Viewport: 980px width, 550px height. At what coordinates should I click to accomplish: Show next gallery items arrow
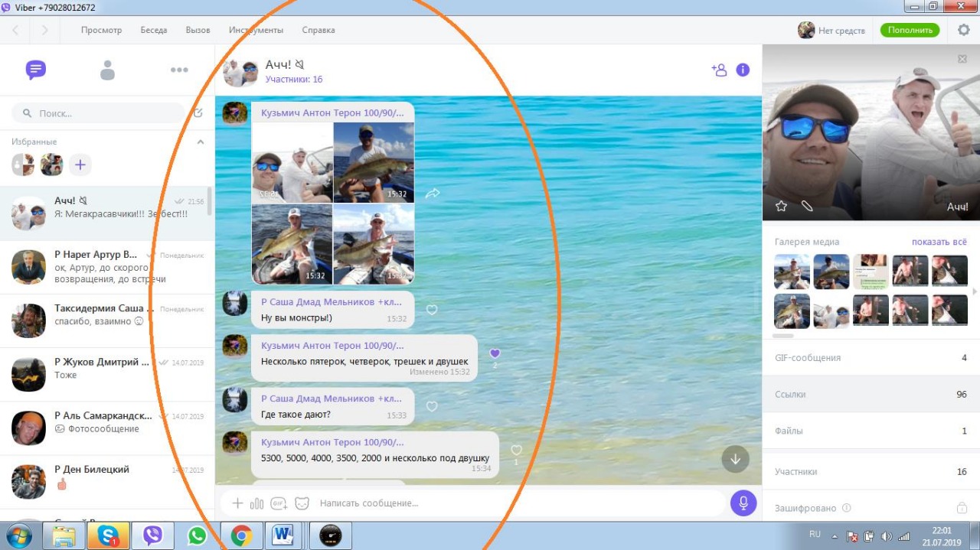[975, 291]
